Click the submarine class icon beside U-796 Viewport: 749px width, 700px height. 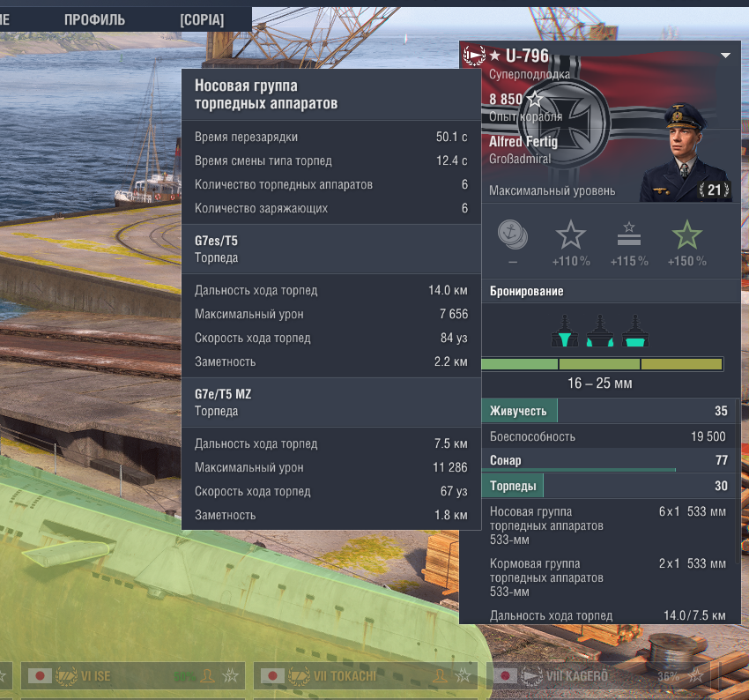click(474, 56)
